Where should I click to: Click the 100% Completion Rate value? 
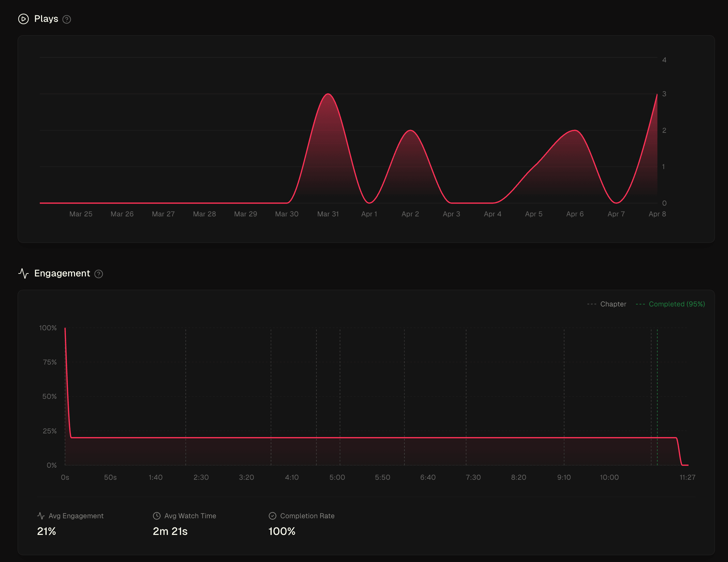(282, 531)
